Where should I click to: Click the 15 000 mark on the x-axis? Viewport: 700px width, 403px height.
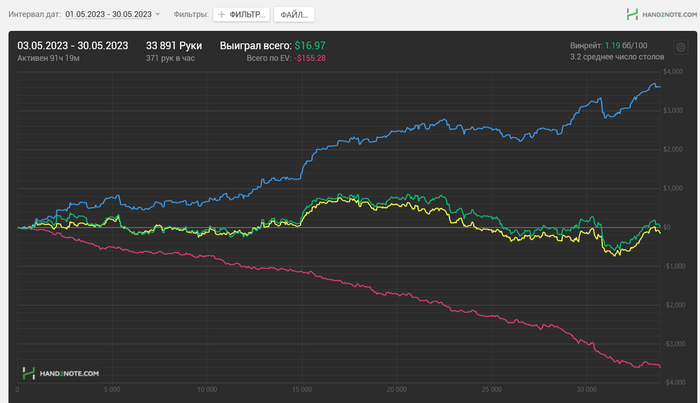(301, 390)
